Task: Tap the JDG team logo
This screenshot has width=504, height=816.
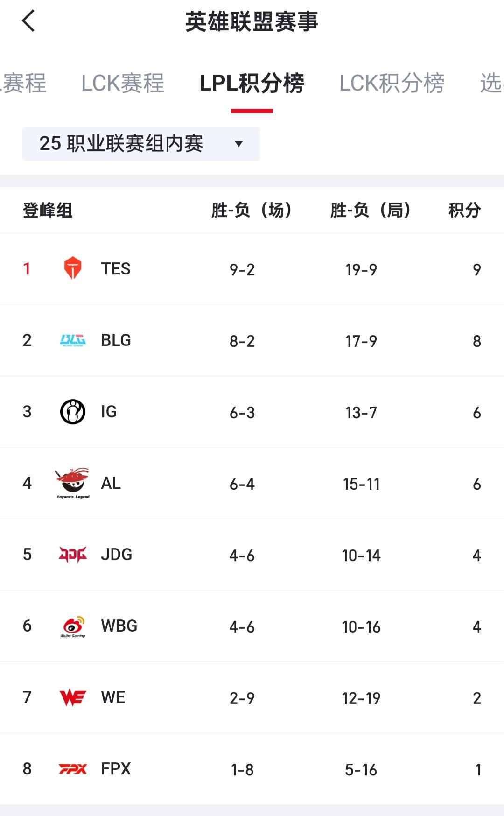Action: pos(73,555)
